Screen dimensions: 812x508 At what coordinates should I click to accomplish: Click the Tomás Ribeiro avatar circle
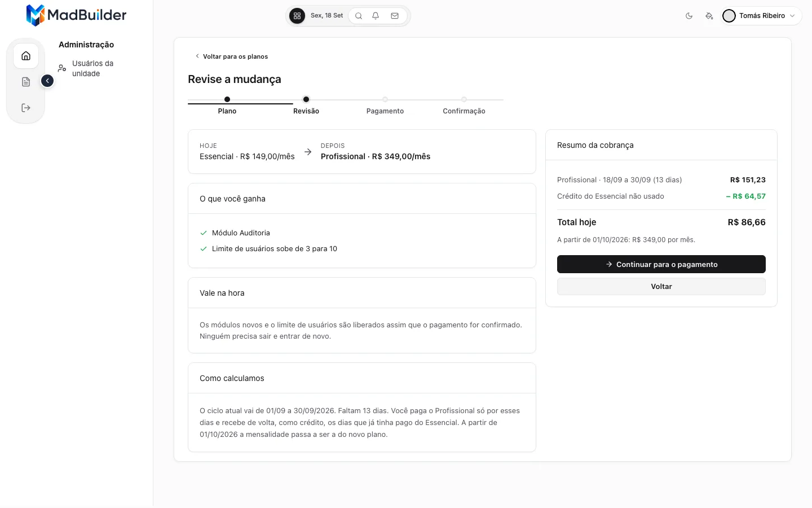pyautogui.click(x=729, y=16)
